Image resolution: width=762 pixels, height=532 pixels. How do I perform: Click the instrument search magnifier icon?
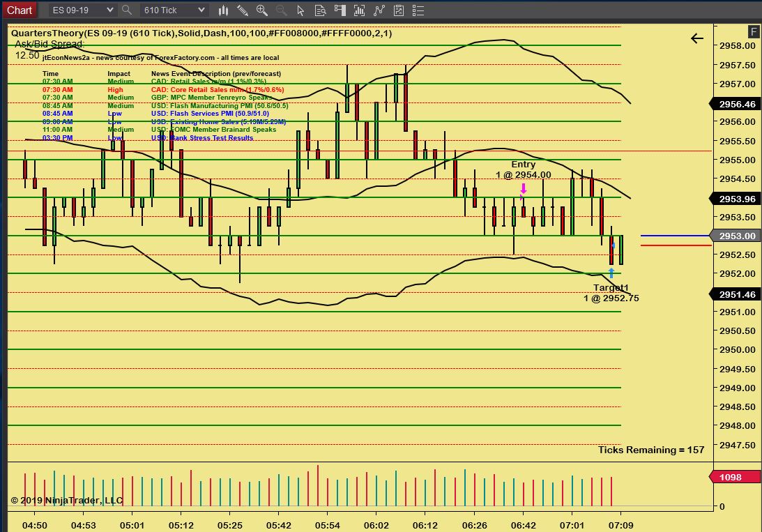(x=127, y=10)
